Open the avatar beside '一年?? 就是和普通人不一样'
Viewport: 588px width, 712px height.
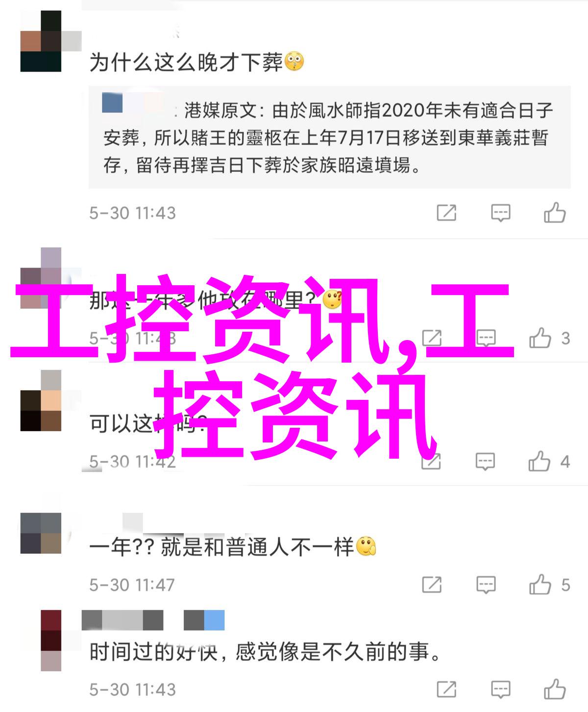41,533
